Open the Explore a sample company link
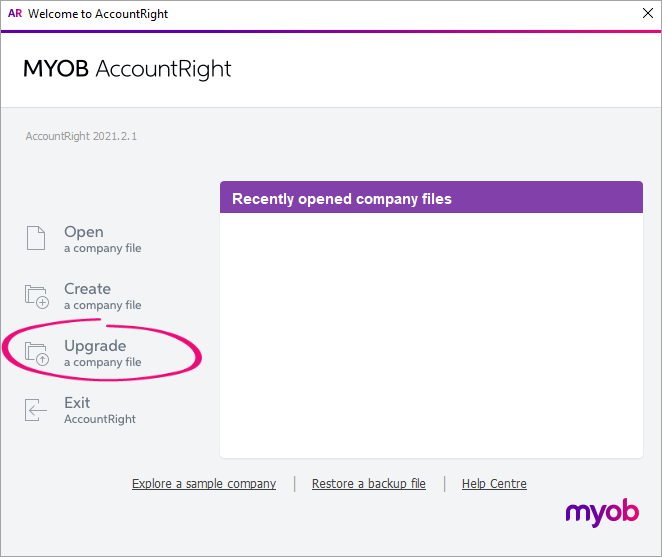Viewport: 662px width, 557px height. coord(204,484)
